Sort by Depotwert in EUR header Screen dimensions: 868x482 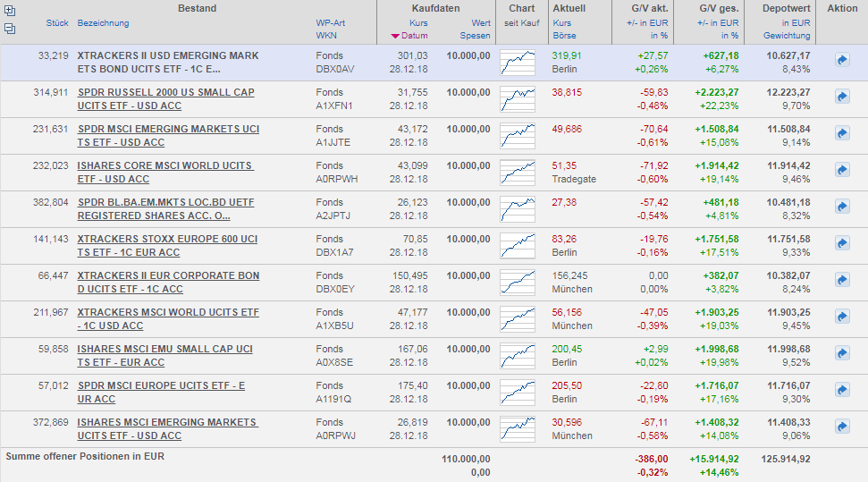pyautogui.click(x=796, y=22)
